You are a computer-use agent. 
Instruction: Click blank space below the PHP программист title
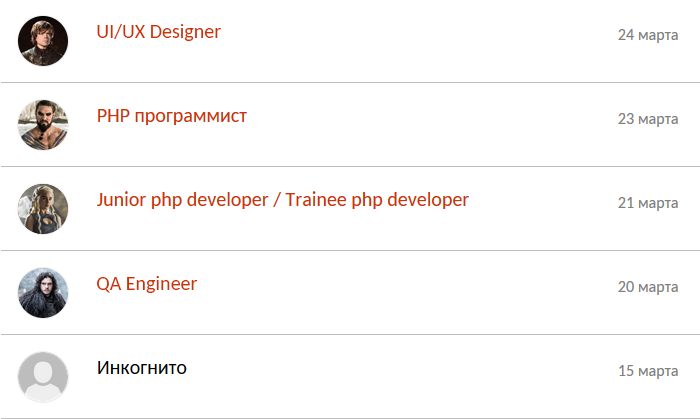pyautogui.click(x=312, y=146)
